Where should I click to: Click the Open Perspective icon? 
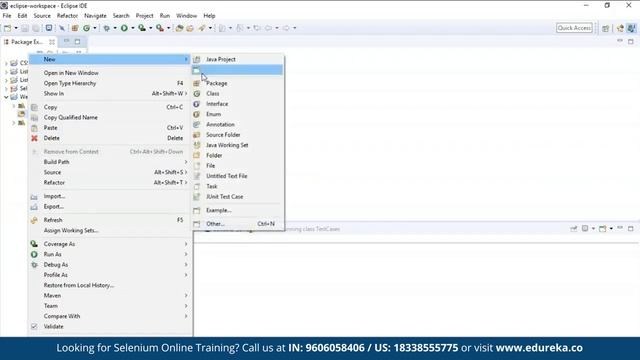pyautogui.click(x=606, y=28)
